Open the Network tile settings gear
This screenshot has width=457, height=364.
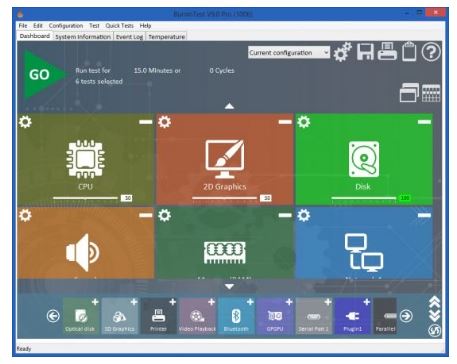[304, 215]
